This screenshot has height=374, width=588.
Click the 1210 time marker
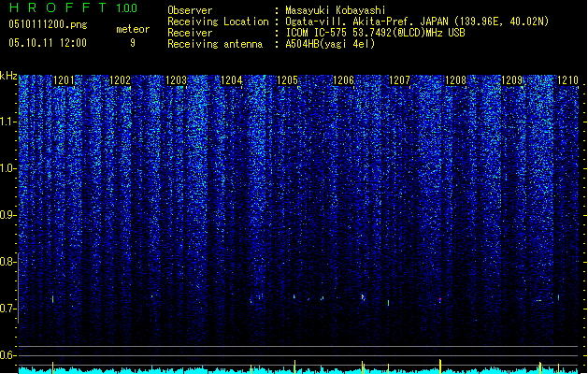tap(567, 80)
